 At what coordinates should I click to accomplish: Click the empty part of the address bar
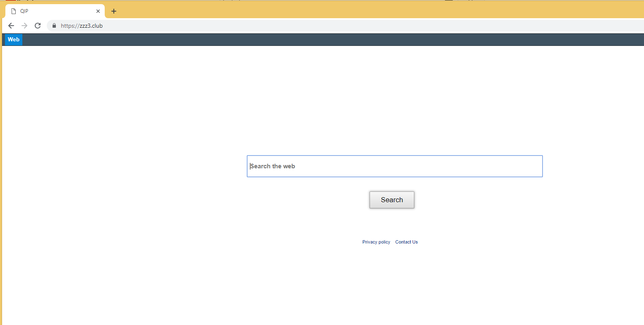331,26
